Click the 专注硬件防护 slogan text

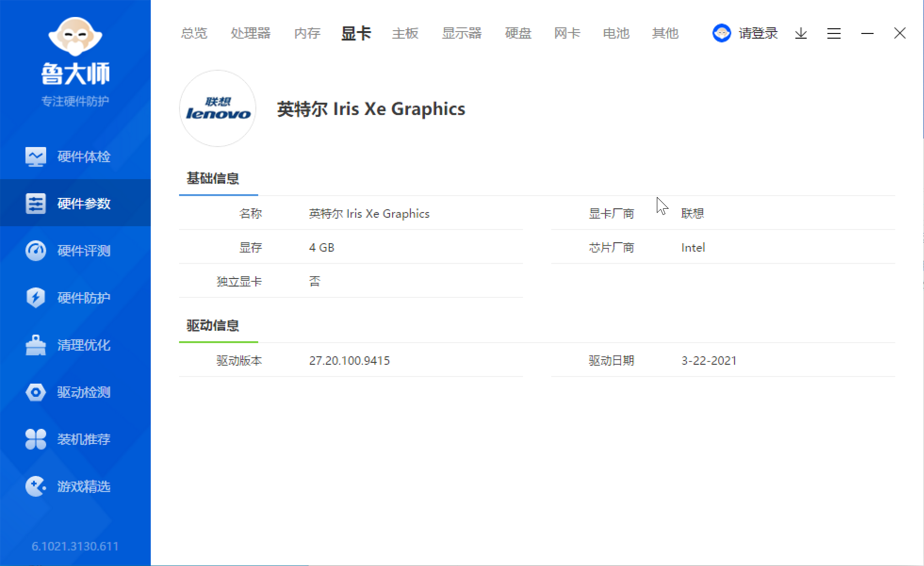(x=75, y=101)
